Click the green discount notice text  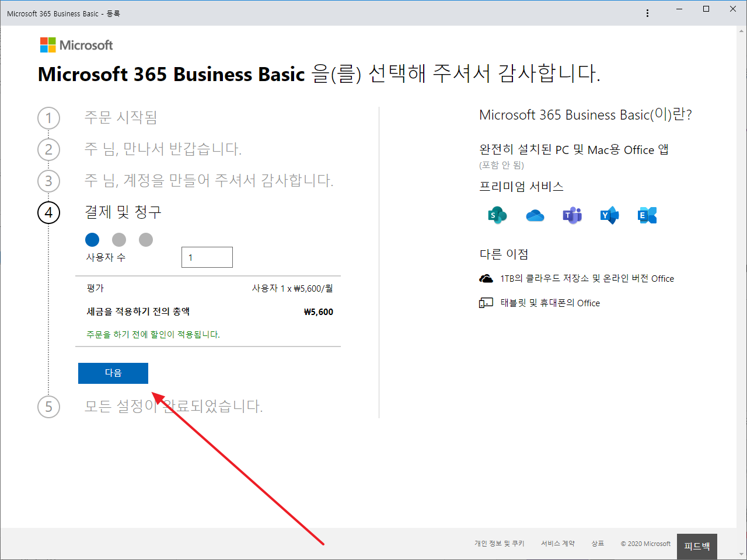153,335
